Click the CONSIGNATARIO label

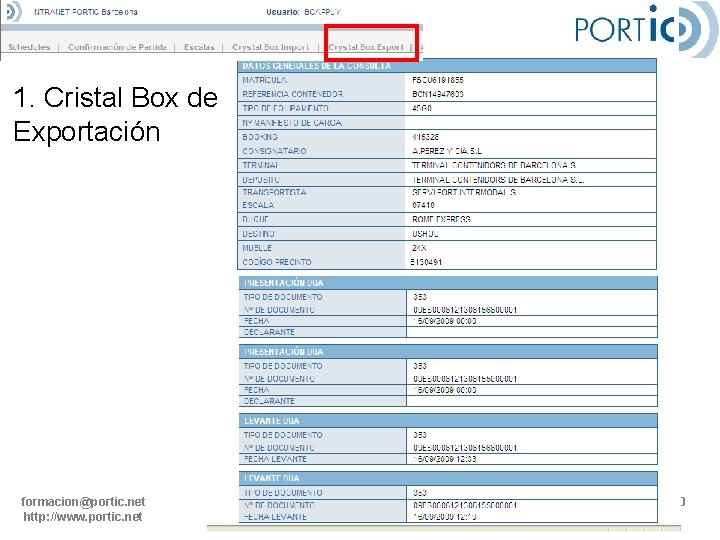[275, 151]
